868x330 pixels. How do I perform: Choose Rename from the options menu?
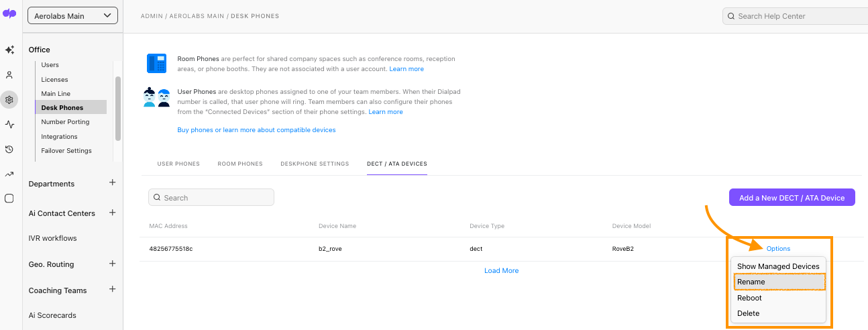779,282
